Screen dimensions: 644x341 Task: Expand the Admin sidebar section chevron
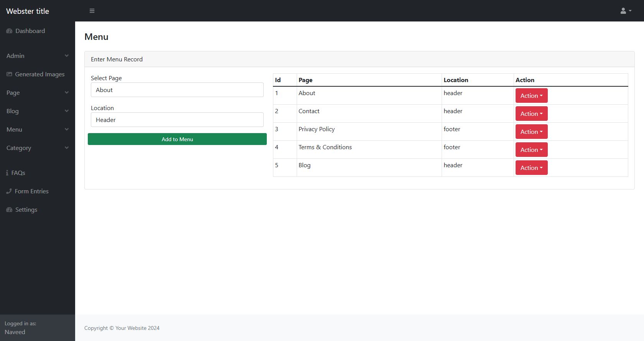67,56
